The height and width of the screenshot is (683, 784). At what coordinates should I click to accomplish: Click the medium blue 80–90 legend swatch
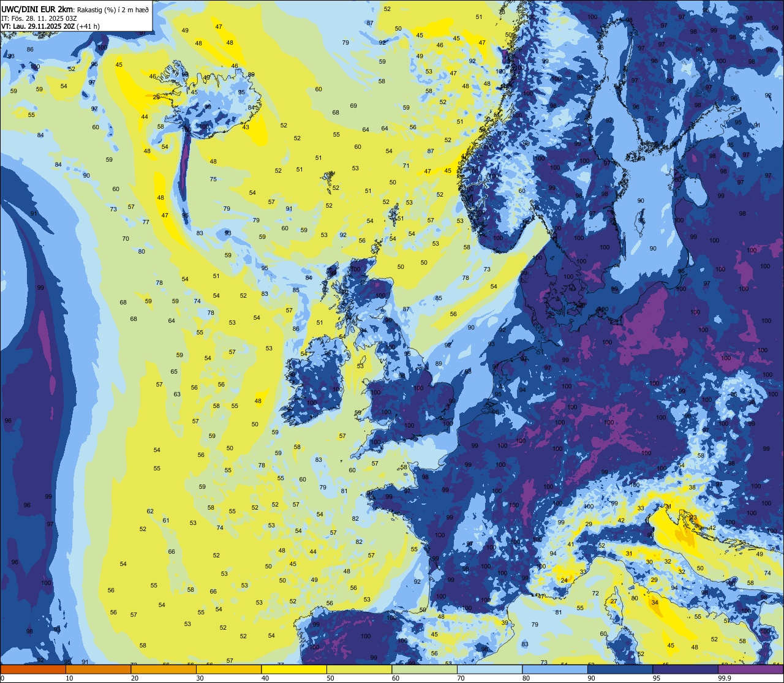pos(555,669)
